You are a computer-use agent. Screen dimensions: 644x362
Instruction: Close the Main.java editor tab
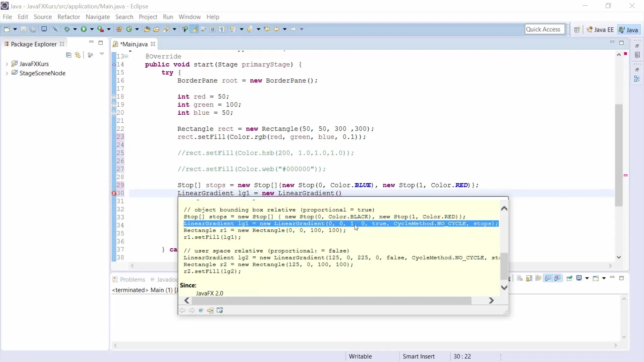(153, 44)
